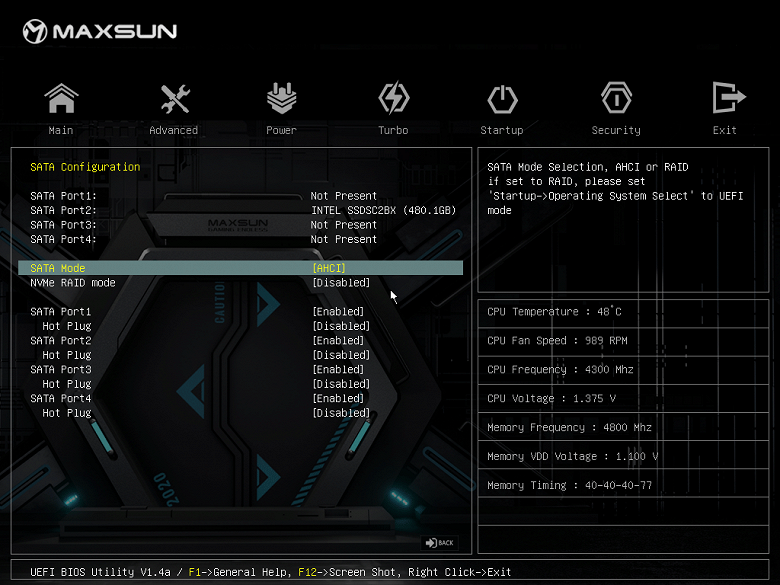Click the F1 General Help hint
Viewport: 780px width, 585px height.
click(238, 572)
